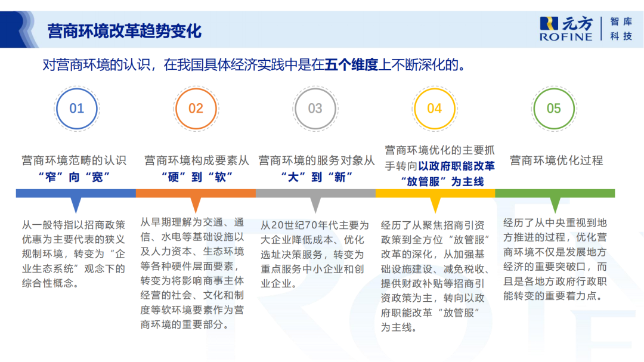Select the gray circle numbered 03
Viewport: 644px width, 362px height.
pos(315,109)
